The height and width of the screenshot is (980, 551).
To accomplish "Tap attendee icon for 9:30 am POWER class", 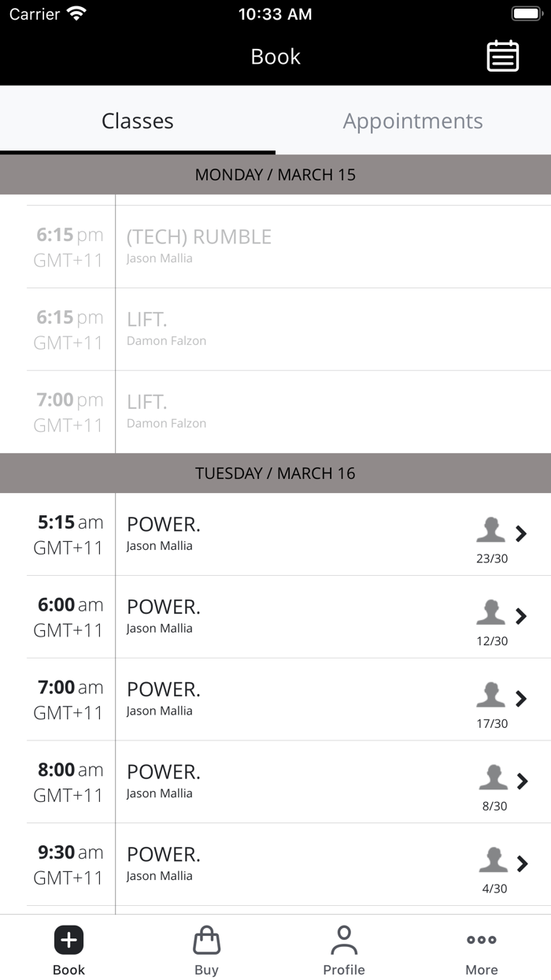I will pos(493,860).
